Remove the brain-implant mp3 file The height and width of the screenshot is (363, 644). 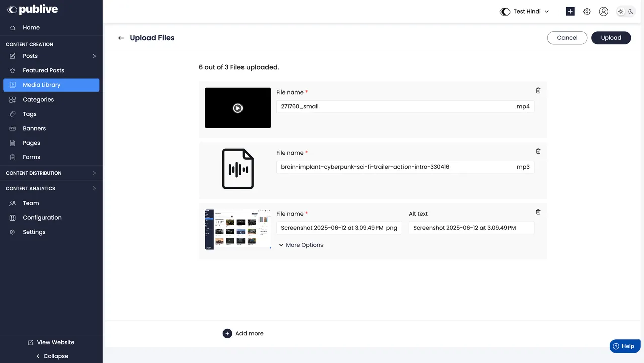pyautogui.click(x=538, y=151)
